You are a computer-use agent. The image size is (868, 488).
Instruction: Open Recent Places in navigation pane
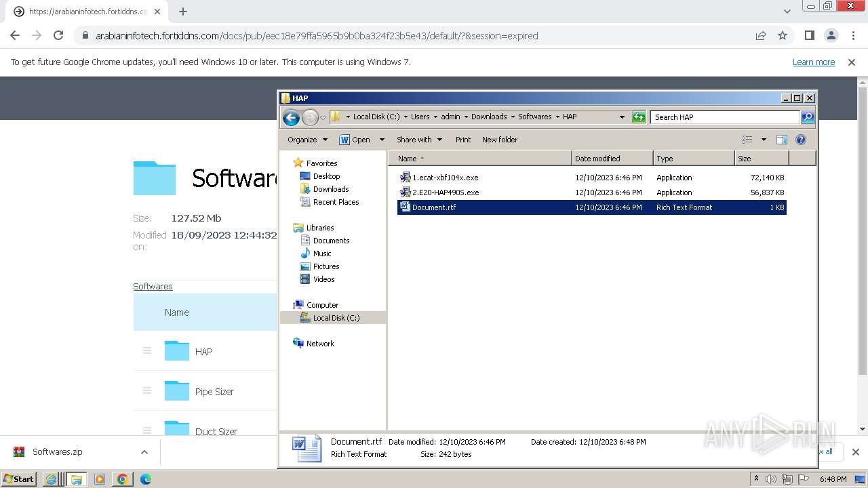click(336, 202)
